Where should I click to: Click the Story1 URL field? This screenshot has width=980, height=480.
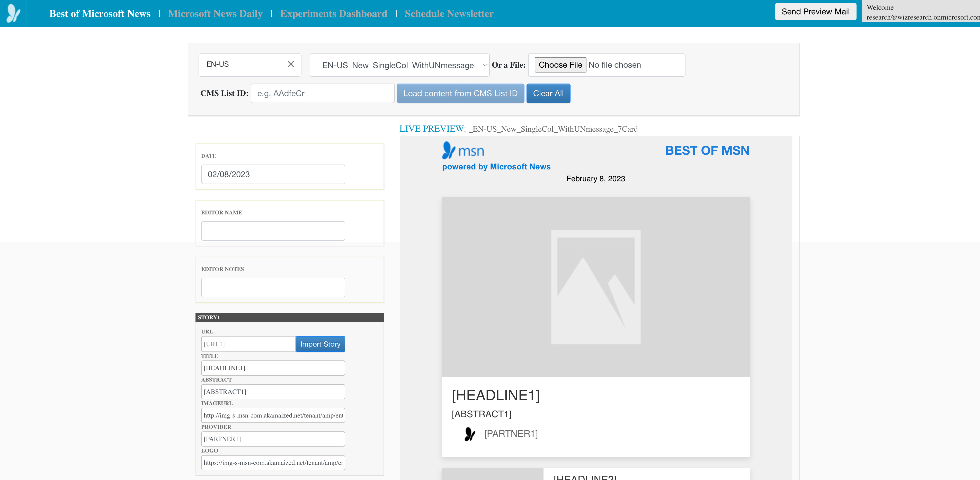248,344
